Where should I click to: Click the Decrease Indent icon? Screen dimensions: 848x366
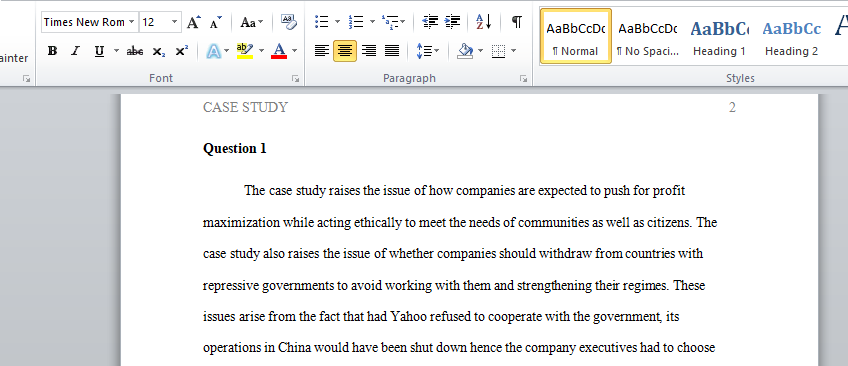pyautogui.click(x=430, y=22)
